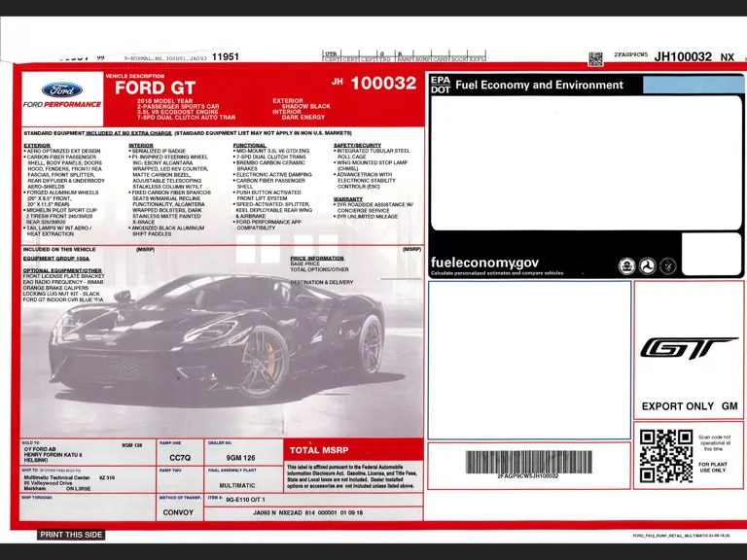
Task: Click 'JH 100032' in the red header
Action: (373, 83)
